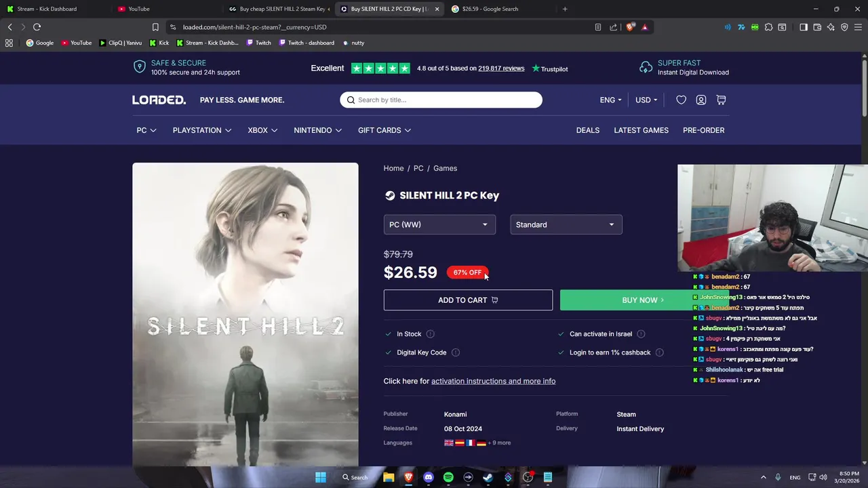
Task: Show hidden system tray icons chevron
Action: (763, 477)
